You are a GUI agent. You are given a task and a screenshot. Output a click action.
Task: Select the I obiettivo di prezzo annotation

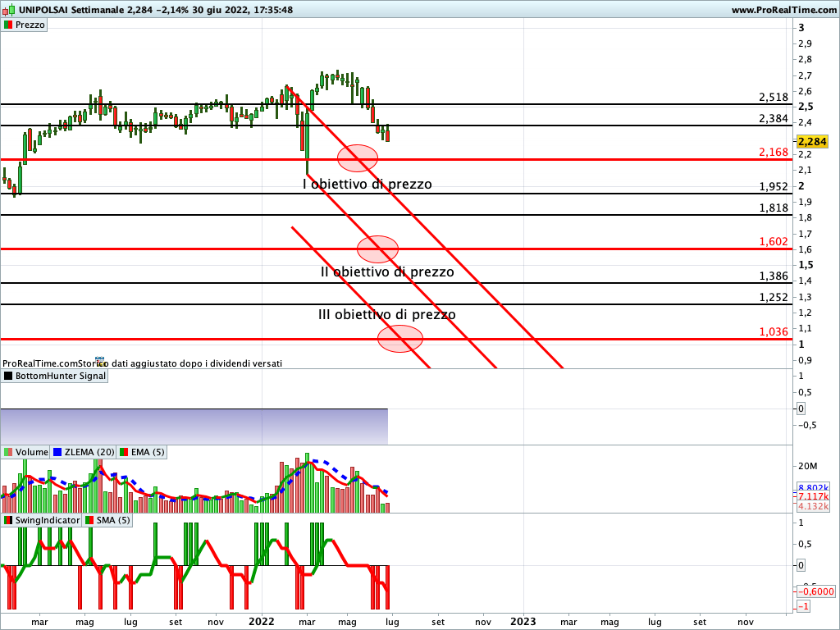tap(367, 185)
